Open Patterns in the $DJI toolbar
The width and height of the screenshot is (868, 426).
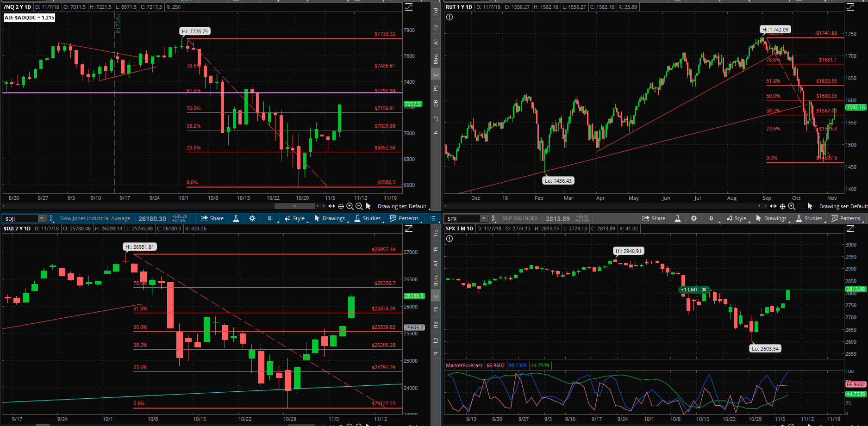405,218
